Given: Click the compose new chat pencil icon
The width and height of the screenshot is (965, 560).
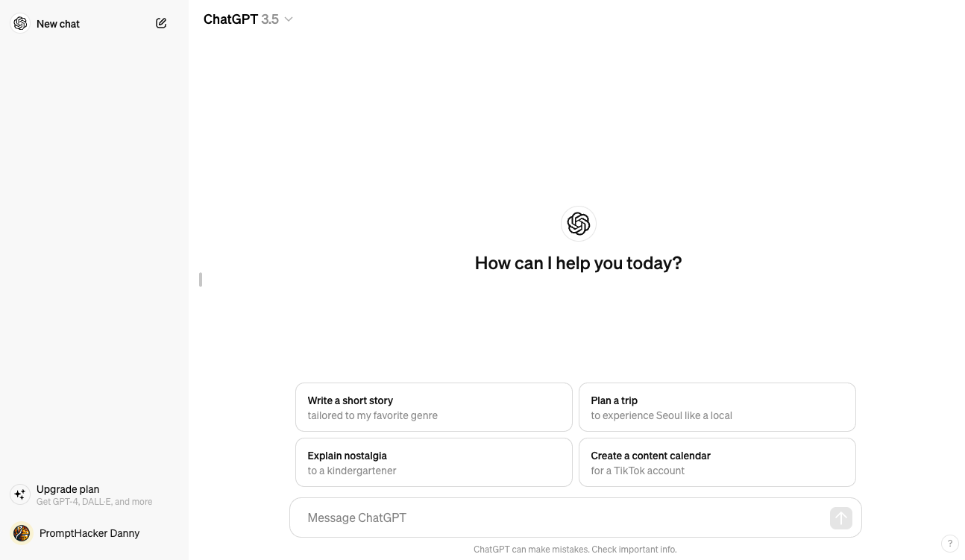Looking at the screenshot, I should (161, 23).
